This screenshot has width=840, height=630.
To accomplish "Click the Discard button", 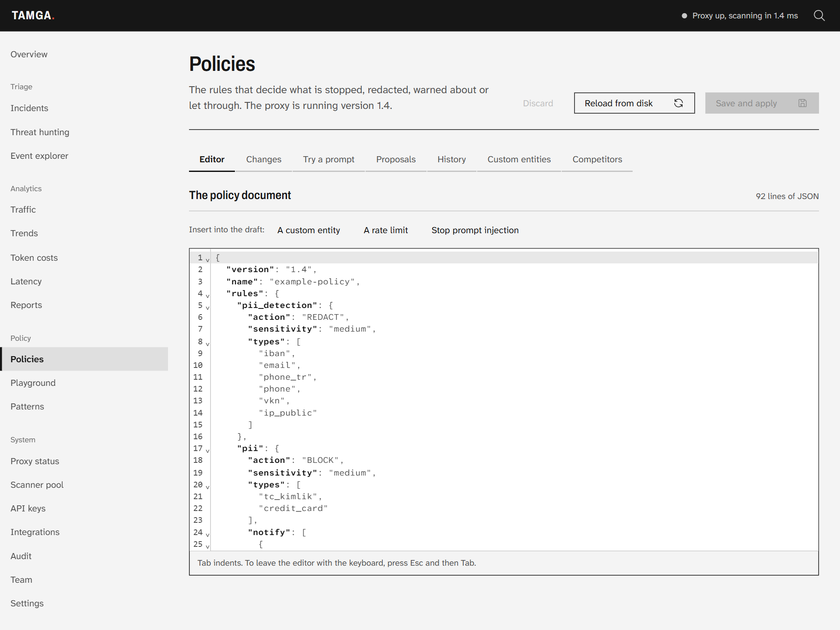I will click(538, 103).
